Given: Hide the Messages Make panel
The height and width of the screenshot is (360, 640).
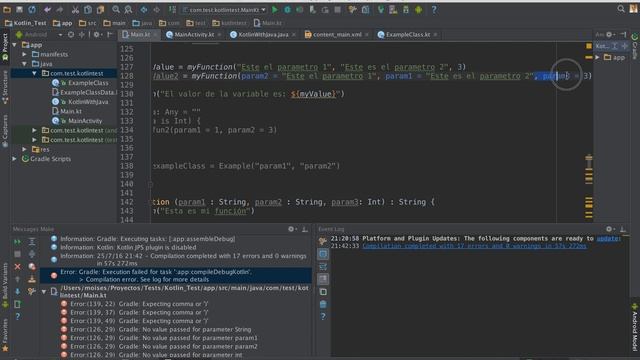Looking at the screenshot, I should point(305,229).
